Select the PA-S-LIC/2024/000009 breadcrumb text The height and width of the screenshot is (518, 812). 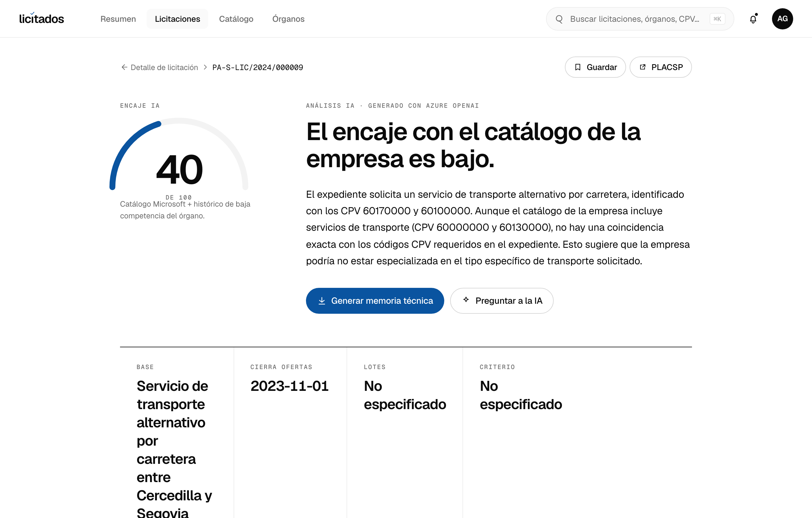tap(258, 67)
